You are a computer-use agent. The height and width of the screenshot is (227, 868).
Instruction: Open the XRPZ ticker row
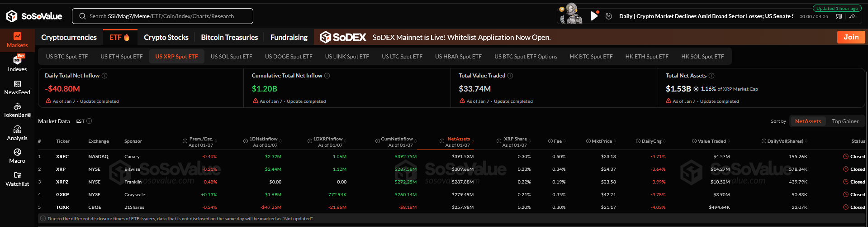point(451,182)
